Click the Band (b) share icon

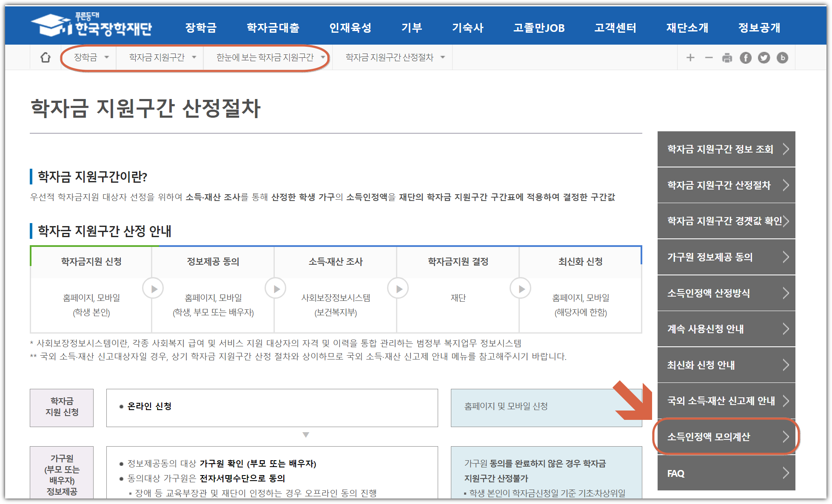[782, 57]
